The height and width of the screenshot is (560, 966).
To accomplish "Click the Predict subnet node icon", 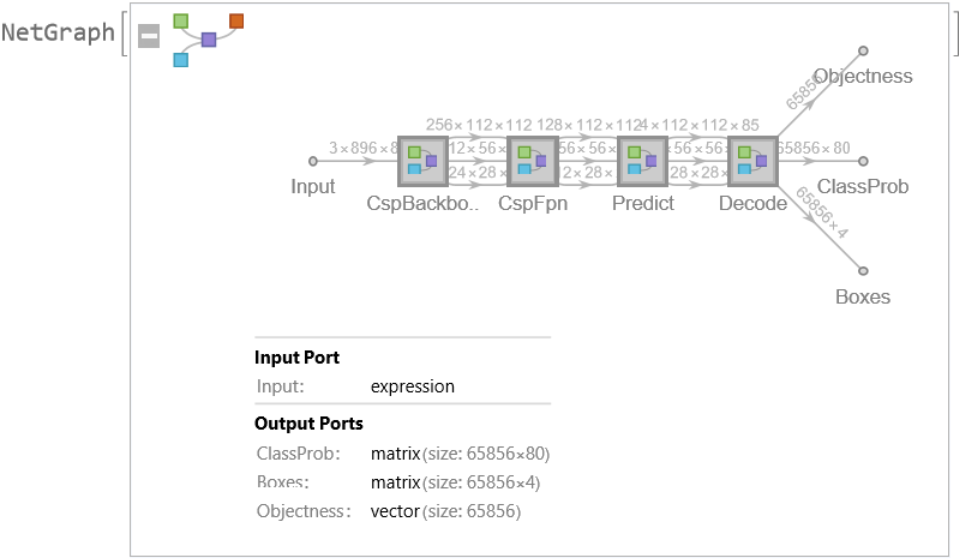I will click(x=642, y=161).
